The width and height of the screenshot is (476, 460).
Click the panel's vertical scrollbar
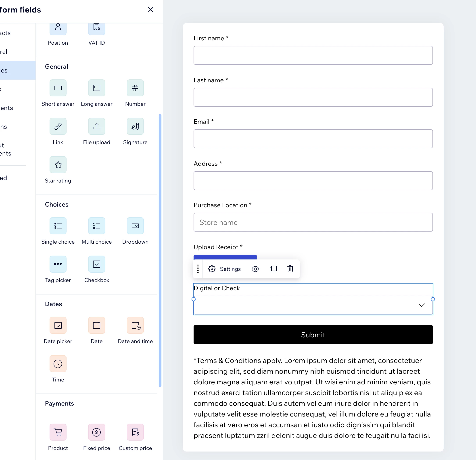[160, 250]
